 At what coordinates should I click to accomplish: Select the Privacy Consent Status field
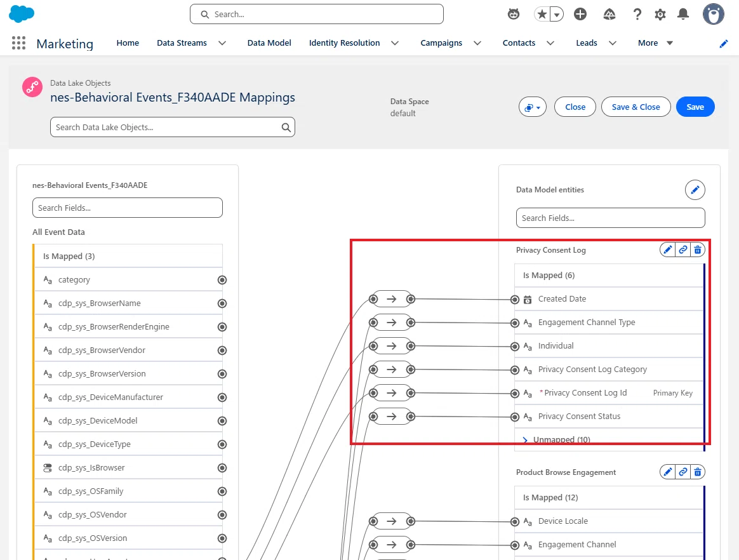609,417
